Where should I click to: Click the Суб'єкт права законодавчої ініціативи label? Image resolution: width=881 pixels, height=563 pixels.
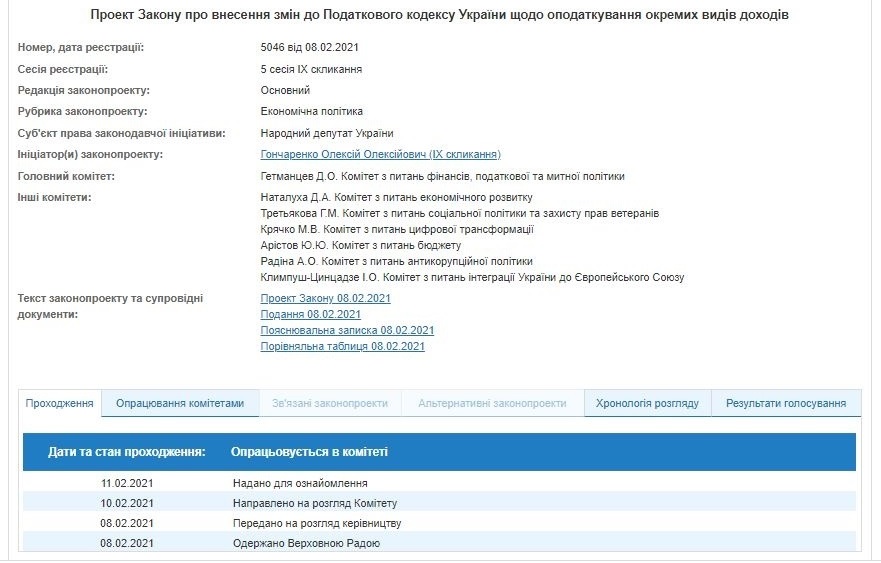tap(121, 133)
